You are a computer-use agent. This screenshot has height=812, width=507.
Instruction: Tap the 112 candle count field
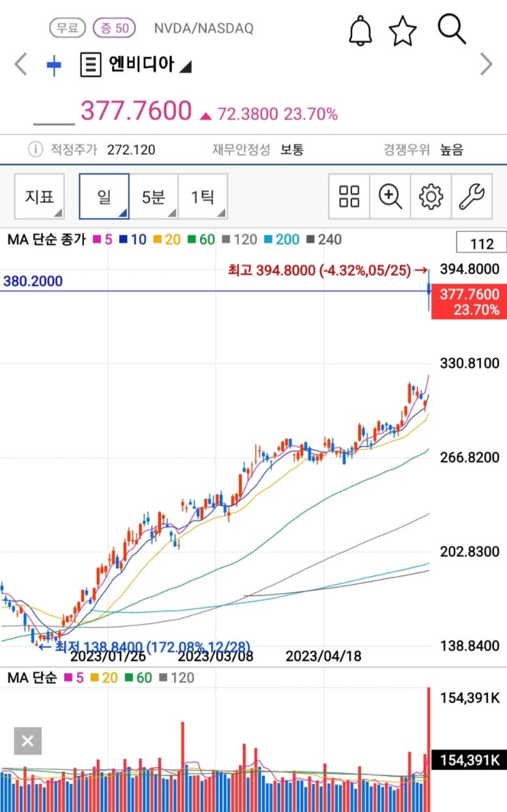tap(482, 243)
